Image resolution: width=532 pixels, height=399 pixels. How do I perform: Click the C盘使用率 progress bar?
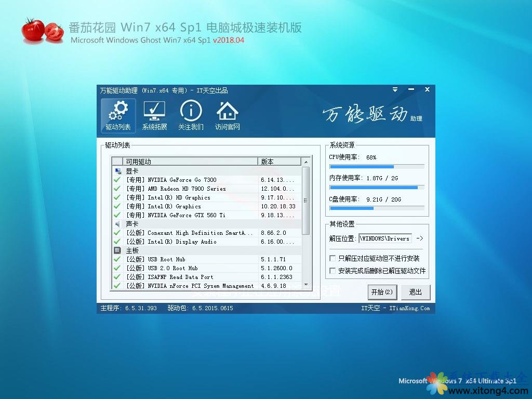pos(377,208)
